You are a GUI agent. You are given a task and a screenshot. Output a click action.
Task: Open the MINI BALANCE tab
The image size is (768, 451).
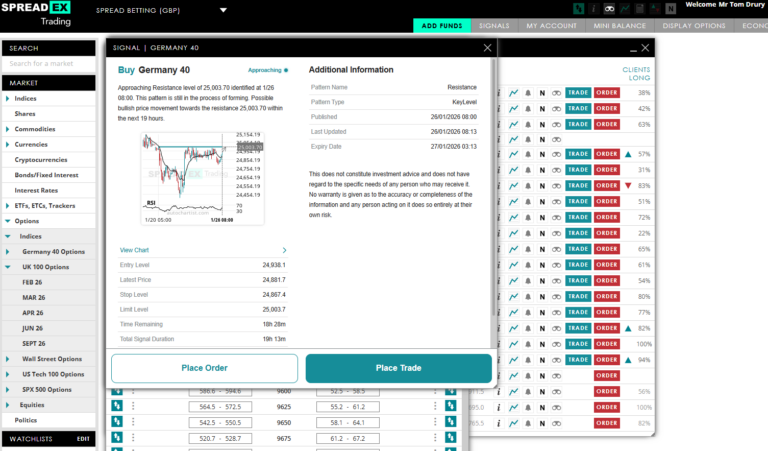pyautogui.click(x=620, y=25)
